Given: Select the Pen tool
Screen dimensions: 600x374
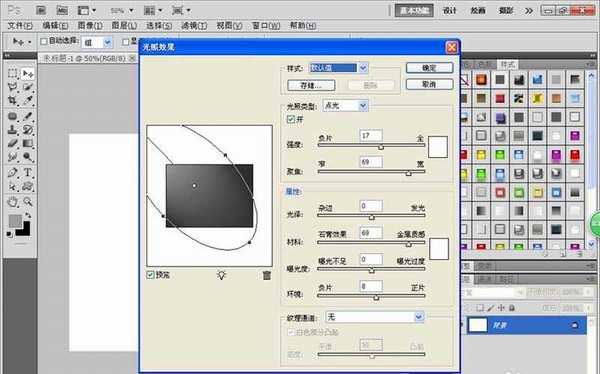Looking at the screenshot, I should point(13,172).
